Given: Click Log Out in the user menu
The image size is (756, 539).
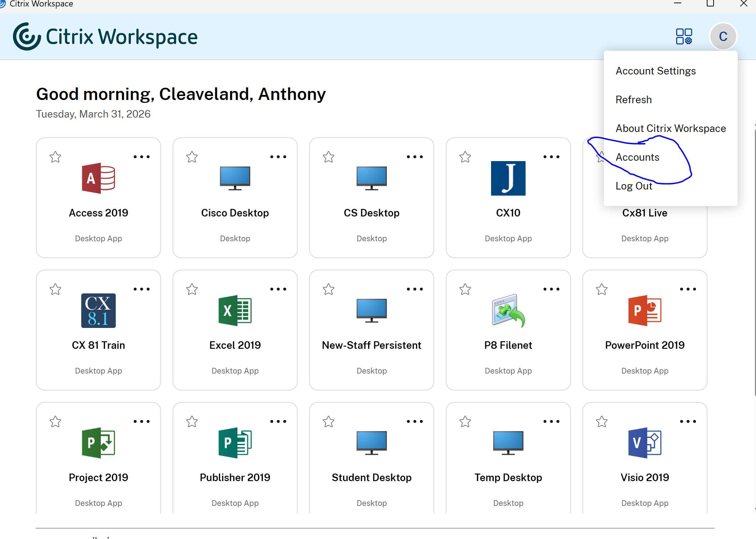Looking at the screenshot, I should (x=633, y=186).
